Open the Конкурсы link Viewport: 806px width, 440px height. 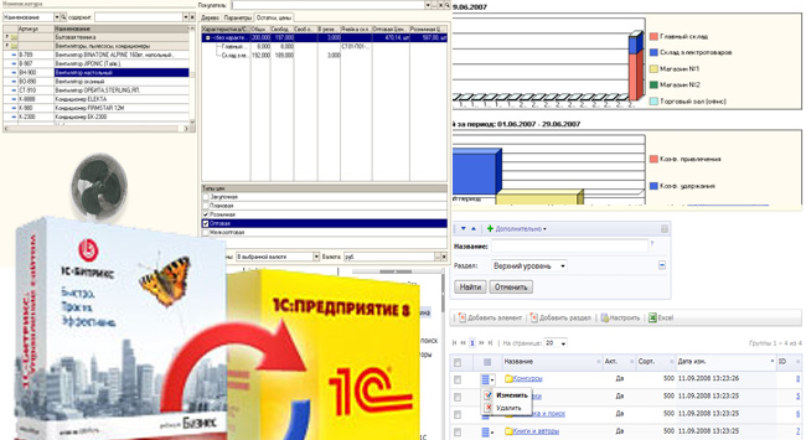click(528, 379)
